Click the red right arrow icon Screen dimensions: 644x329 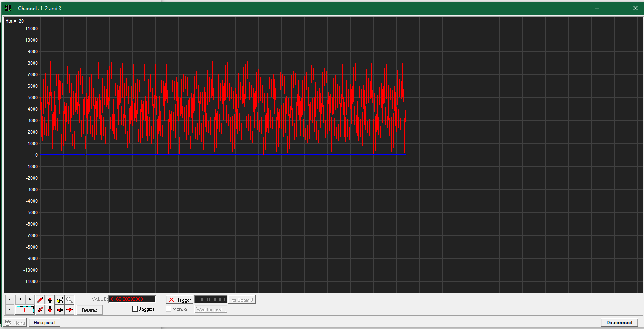[70, 310]
